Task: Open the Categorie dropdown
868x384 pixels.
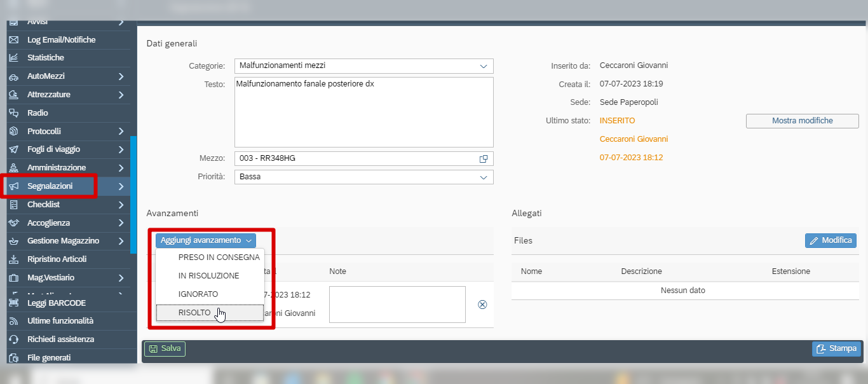Action: [x=364, y=65]
